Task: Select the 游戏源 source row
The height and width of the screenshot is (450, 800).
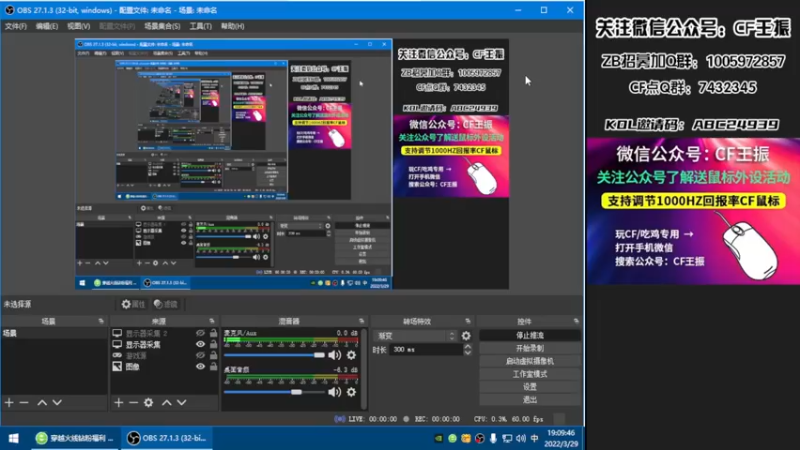Action: pyautogui.click(x=164, y=355)
